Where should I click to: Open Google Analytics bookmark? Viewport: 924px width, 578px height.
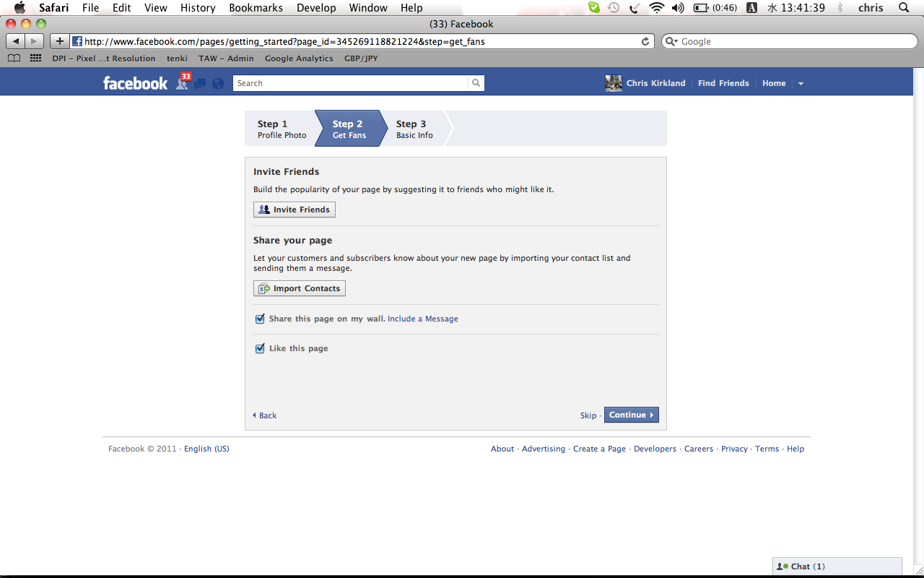click(299, 59)
